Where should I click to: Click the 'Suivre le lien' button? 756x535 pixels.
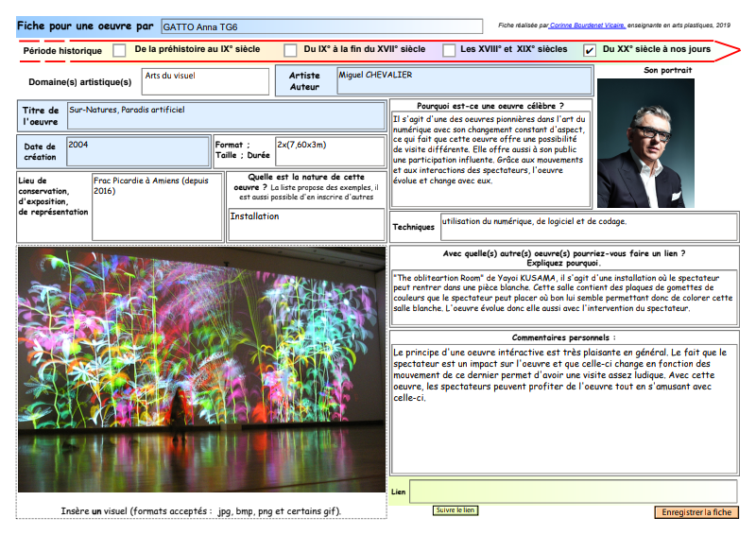click(x=455, y=510)
